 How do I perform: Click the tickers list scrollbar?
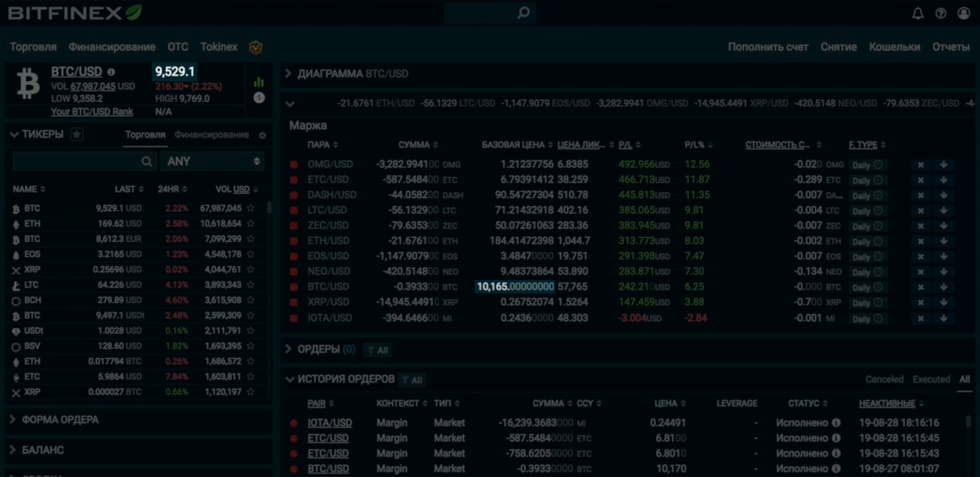[x=269, y=207]
